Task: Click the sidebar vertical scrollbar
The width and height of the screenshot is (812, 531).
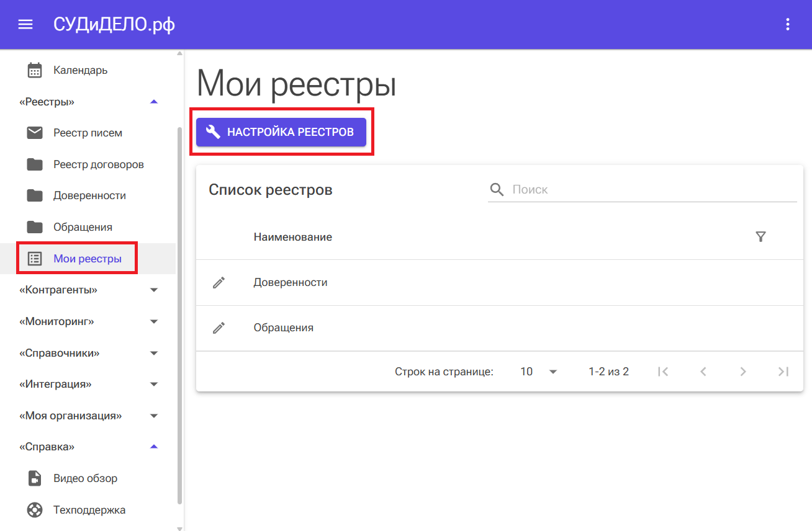Action: 180,310
